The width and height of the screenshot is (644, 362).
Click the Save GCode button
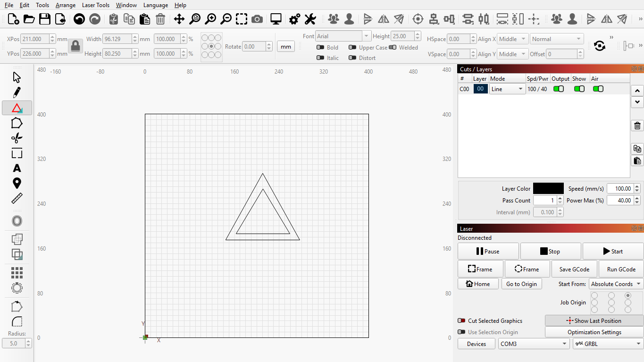tap(574, 269)
